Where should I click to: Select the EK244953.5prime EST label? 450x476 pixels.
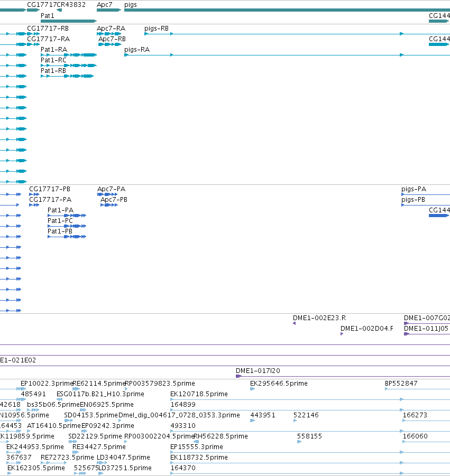[35, 447]
